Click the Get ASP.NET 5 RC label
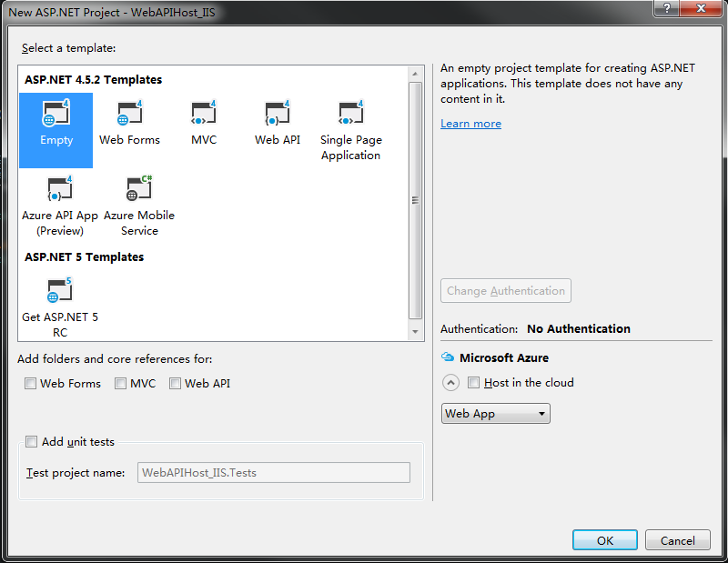Screen dimensions: 728x563 [60, 325]
